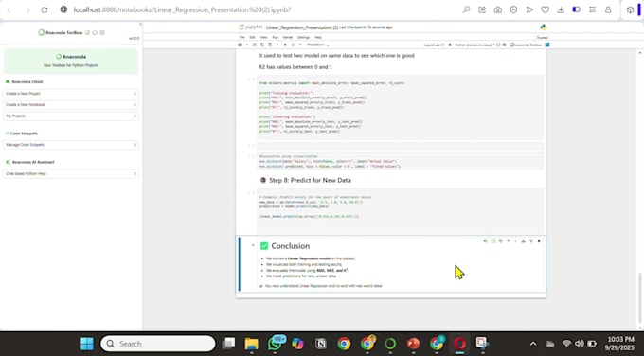This screenshot has width=644, height=356.
Task: Click the Step 8: Predict for New Data heading
Action: pyautogui.click(x=310, y=180)
